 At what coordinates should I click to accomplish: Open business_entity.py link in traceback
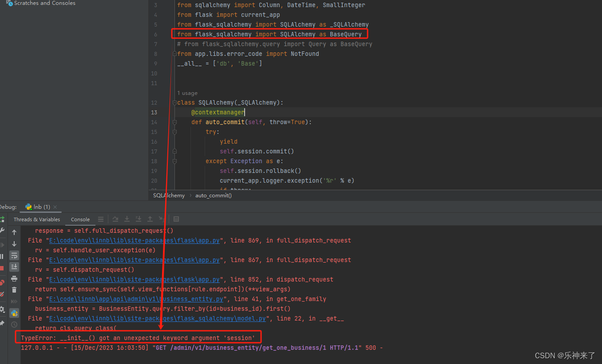pyautogui.click(x=136, y=299)
